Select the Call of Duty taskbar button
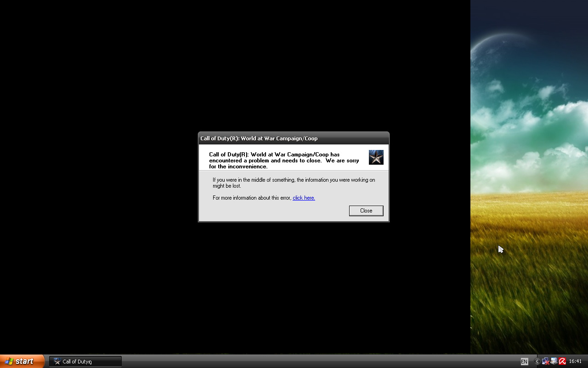This screenshot has width=588, height=368. pos(85,362)
